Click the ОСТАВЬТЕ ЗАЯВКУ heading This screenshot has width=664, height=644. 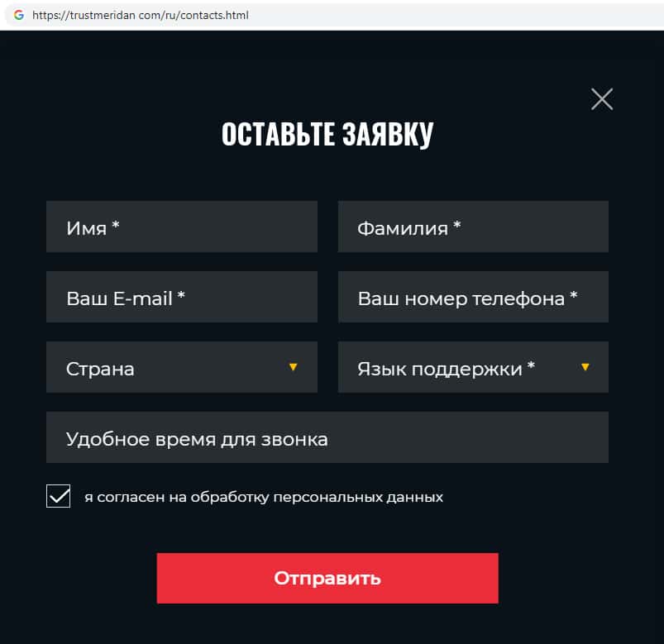(327, 135)
